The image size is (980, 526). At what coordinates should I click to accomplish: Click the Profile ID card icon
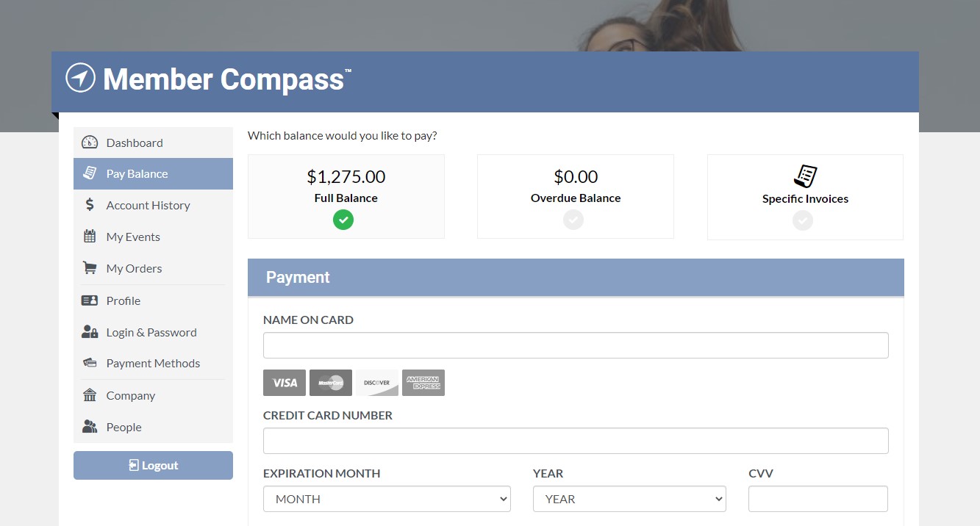pyautogui.click(x=90, y=300)
